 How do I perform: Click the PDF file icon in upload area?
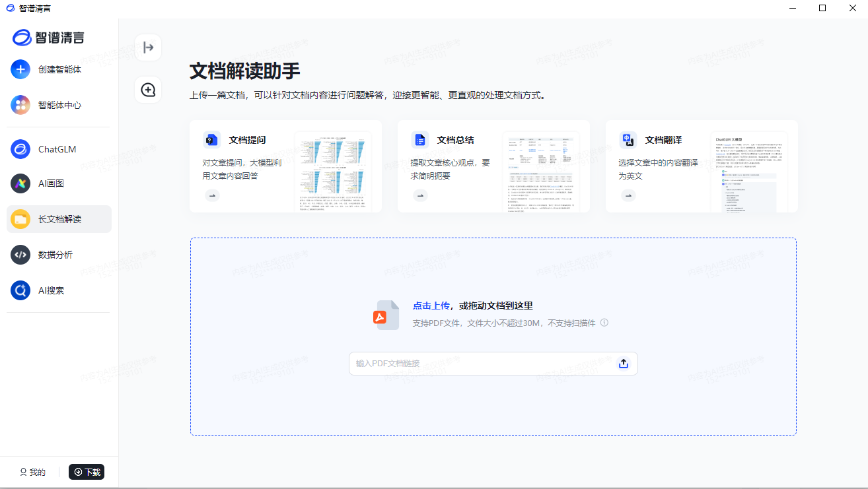point(386,315)
